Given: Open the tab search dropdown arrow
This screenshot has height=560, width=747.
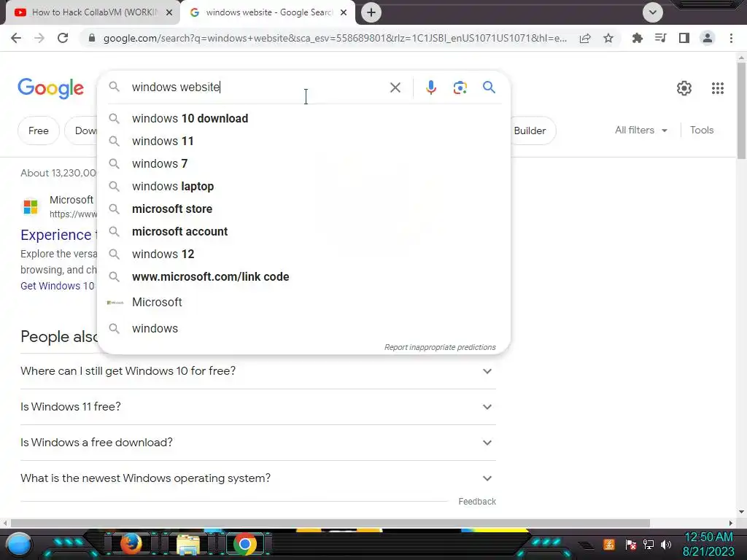Looking at the screenshot, I should pyautogui.click(x=653, y=12).
